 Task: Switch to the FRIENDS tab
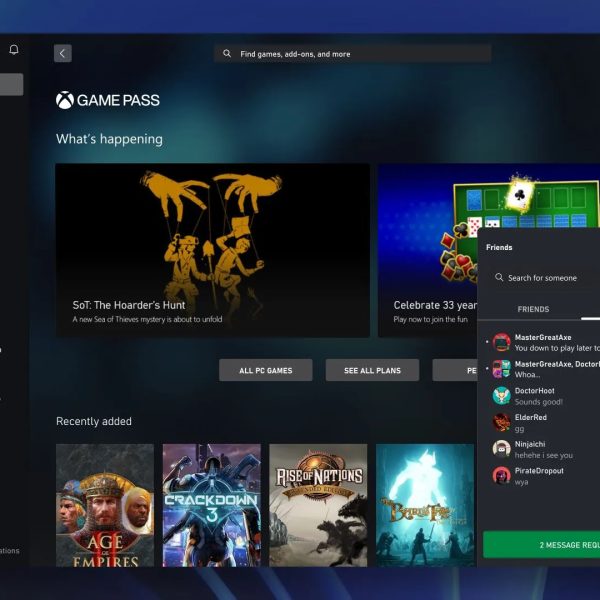click(533, 309)
